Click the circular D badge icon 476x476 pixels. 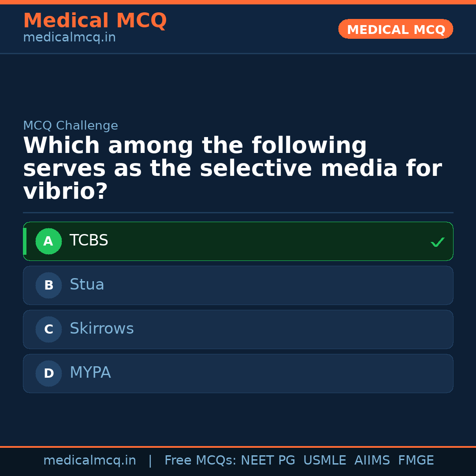point(48,373)
